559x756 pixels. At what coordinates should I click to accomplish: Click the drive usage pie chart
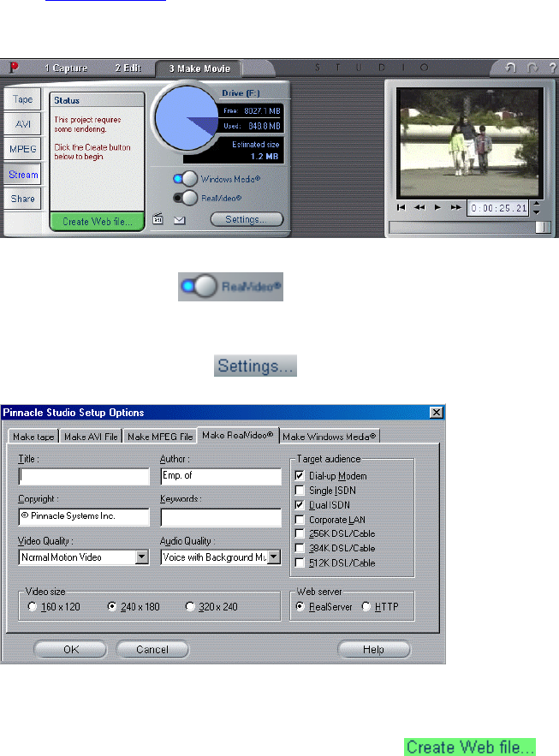coord(187,118)
